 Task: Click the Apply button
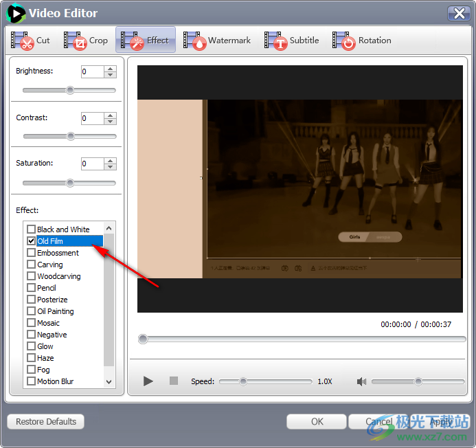click(x=440, y=422)
